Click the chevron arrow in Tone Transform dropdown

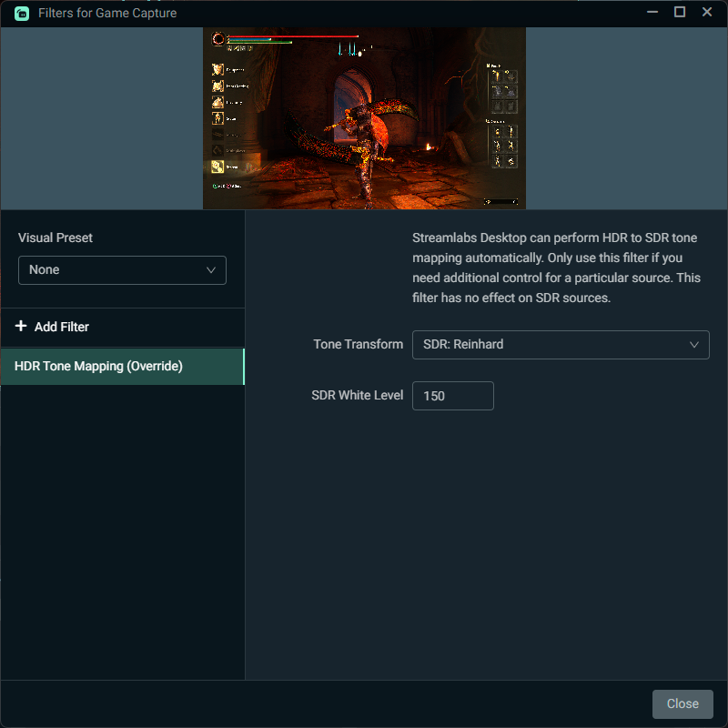pyautogui.click(x=694, y=345)
